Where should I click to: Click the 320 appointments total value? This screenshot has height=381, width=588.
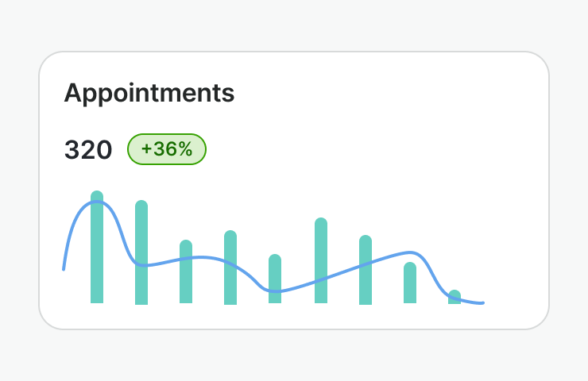click(88, 150)
